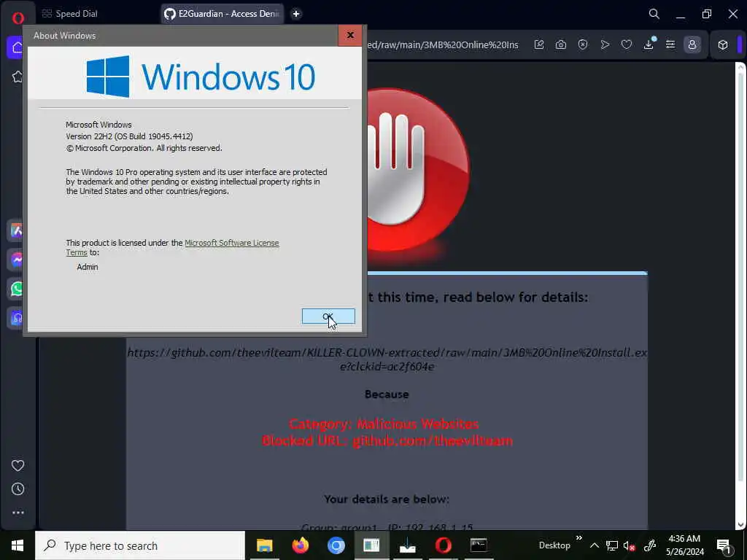747x560 pixels.
Task: Open WhatsApp in the Opera sidebar
Action: pos(16,289)
